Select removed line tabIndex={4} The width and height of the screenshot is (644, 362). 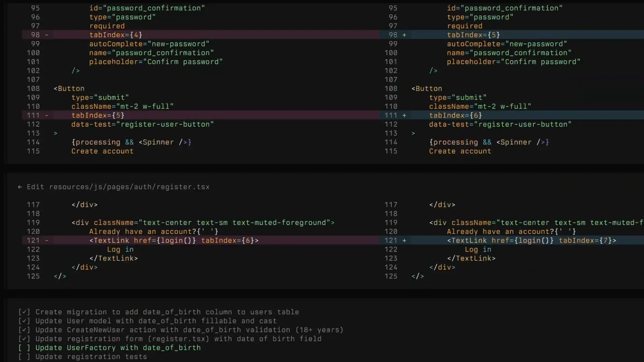[116, 35]
